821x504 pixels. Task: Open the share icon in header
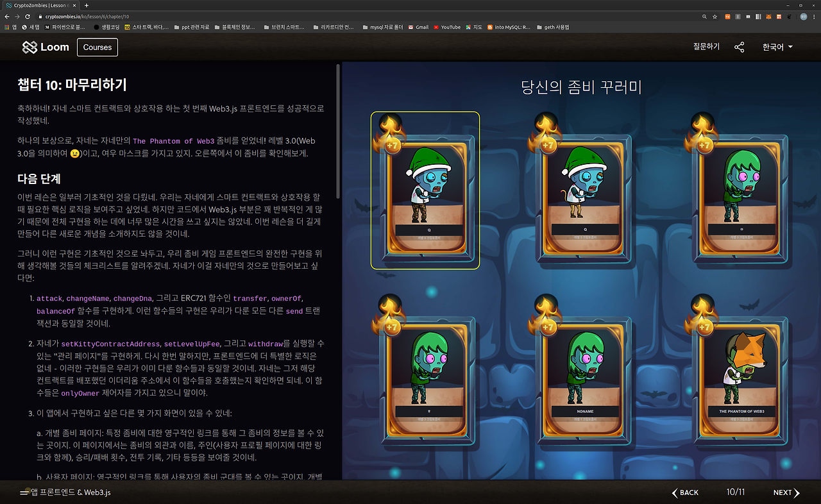point(740,47)
